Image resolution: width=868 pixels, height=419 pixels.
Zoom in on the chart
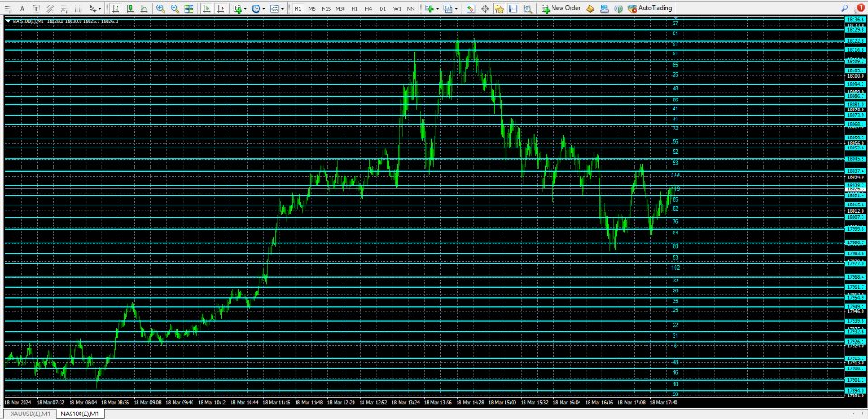tap(161, 8)
